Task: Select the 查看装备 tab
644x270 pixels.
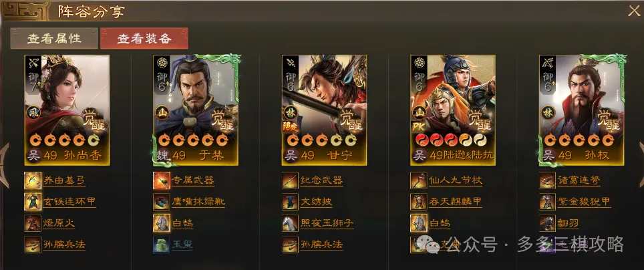Action: [x=144, y=39]
